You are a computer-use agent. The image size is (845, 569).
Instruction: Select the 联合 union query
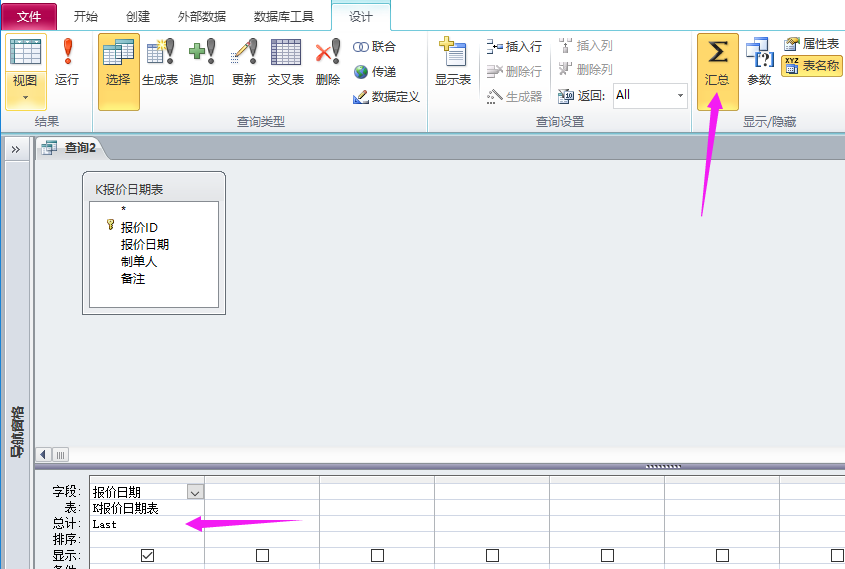tap(375, 47)
